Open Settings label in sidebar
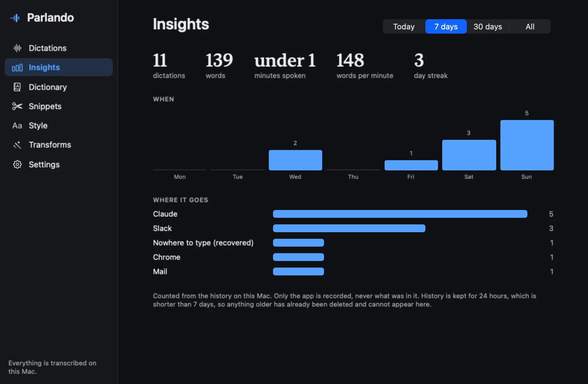588x384 pixels. pos(44,164)
